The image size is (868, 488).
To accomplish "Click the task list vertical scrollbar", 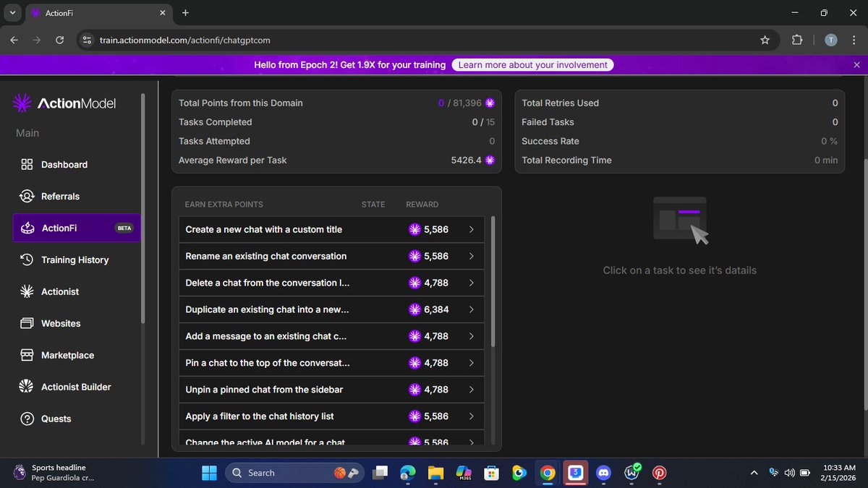I will pyautogui.click(x=493, y=282).
